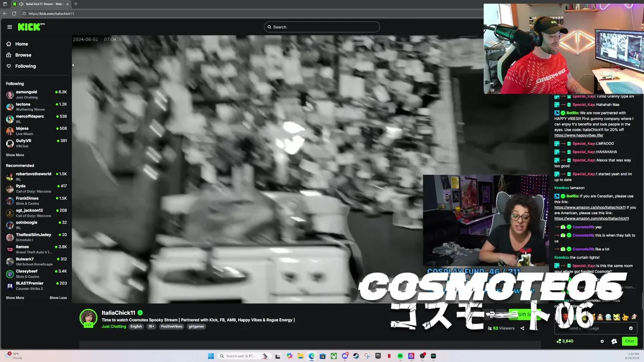Viewport: 644px width, 362px height.
Task: Open a new browser tab
Action: pos(75,4)
